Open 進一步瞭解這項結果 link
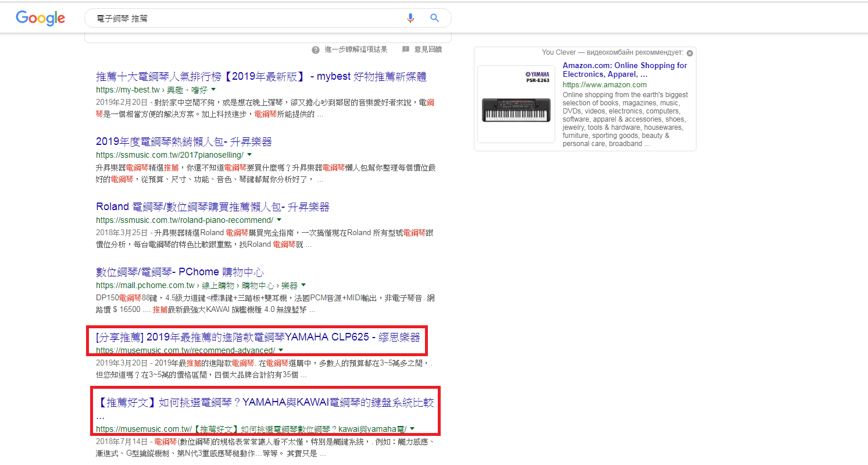The image size is (868, 465). pyautogui.click(x=356, y=49)
